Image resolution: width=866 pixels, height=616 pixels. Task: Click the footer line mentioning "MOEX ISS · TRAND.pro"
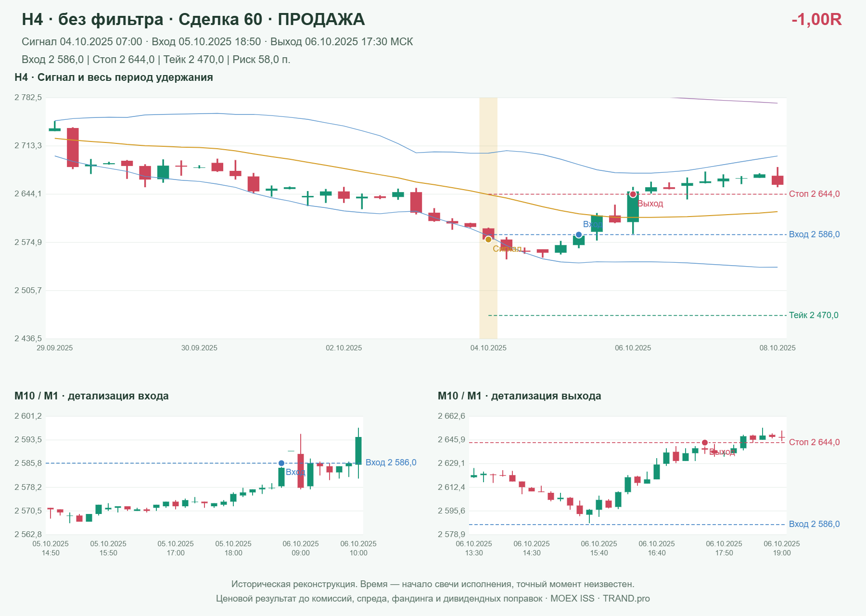pyautogui.click(x=433, y=599)
